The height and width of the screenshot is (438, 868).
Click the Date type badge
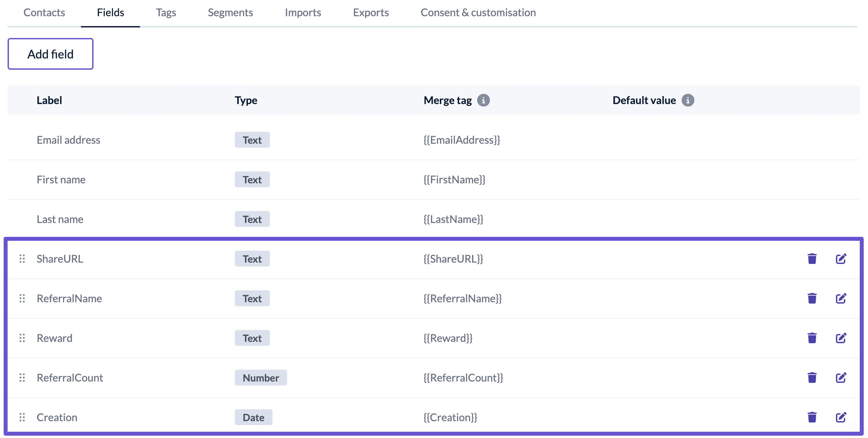pos(253,418)
